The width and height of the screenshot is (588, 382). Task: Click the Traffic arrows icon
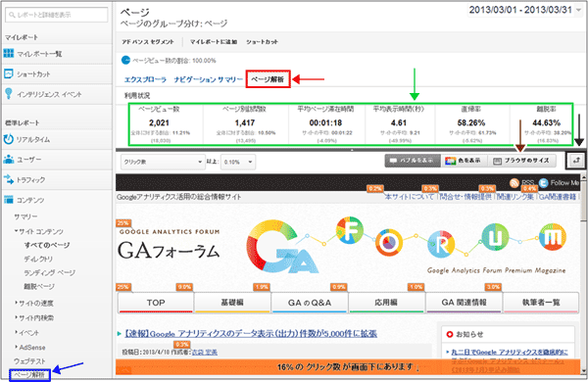(8, 179)
